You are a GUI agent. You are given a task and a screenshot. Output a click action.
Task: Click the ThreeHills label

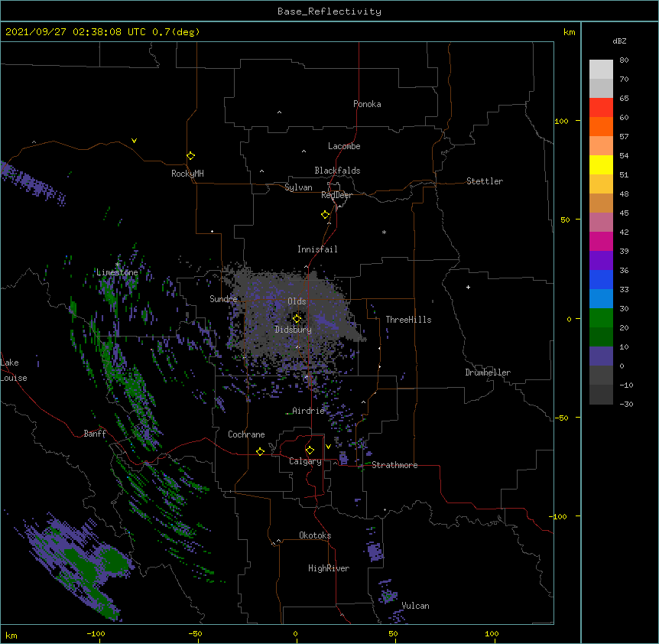408,320
